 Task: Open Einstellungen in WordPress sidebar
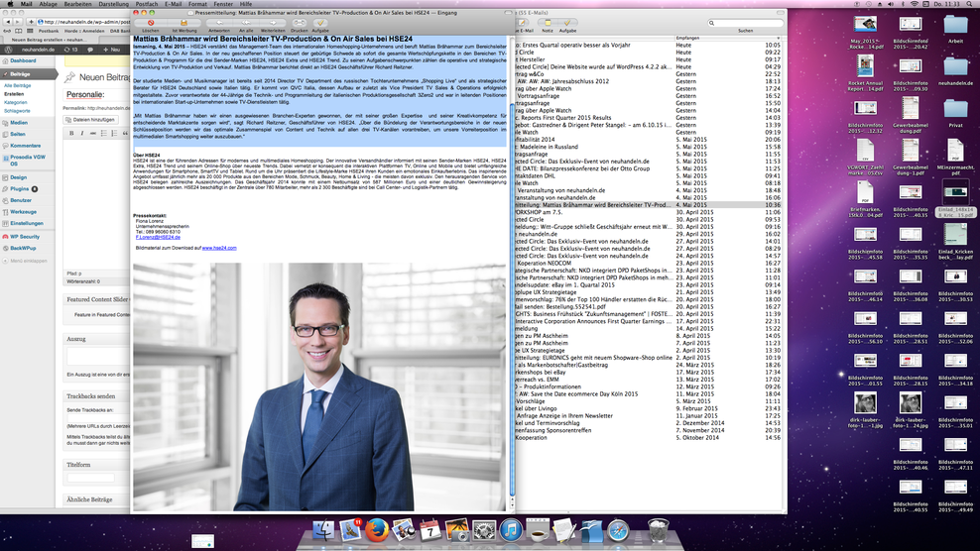coord(28,223)
